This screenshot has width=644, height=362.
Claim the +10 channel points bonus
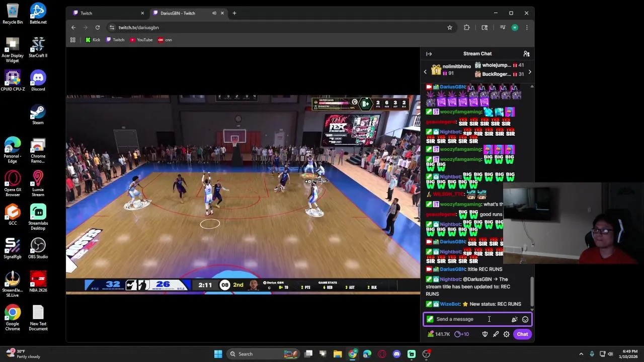[x=461, y=334]
